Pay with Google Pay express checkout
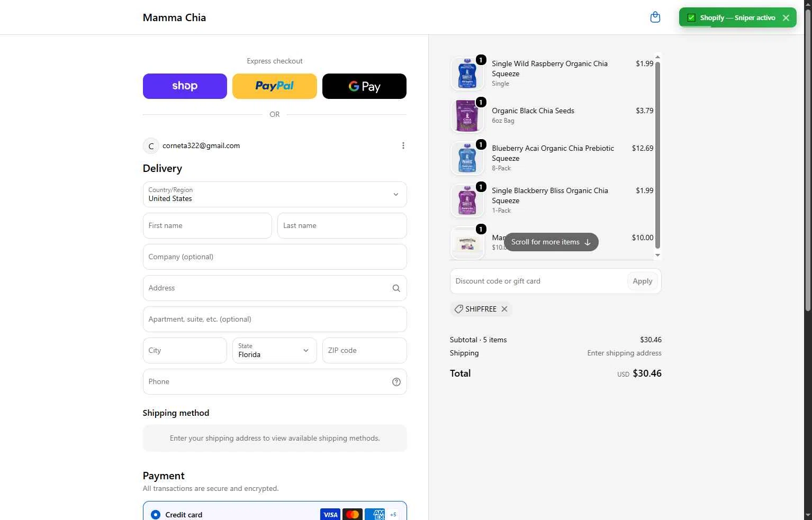Image resolution: width=812 pixels, height=520 pixels. tap(364, 86)
